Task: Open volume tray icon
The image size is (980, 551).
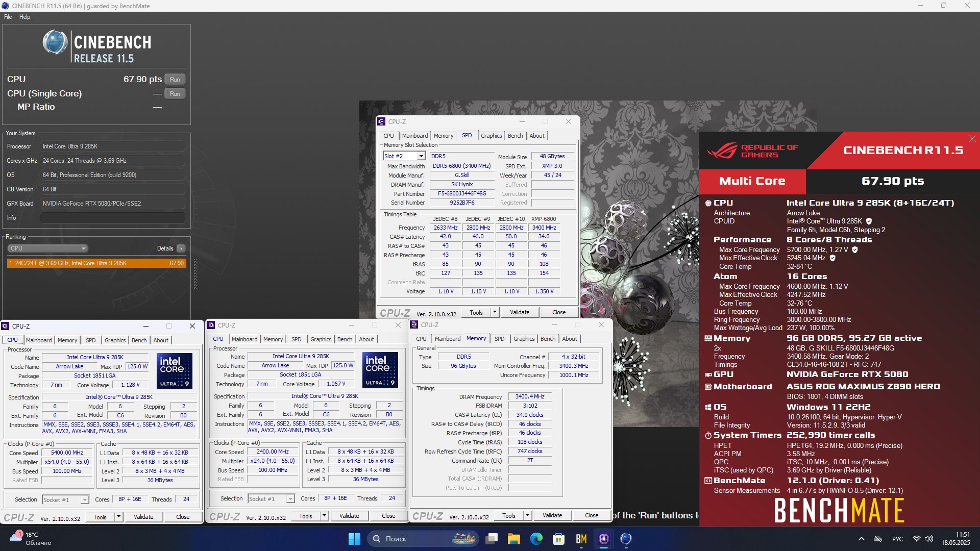Action: pos(929,539)
